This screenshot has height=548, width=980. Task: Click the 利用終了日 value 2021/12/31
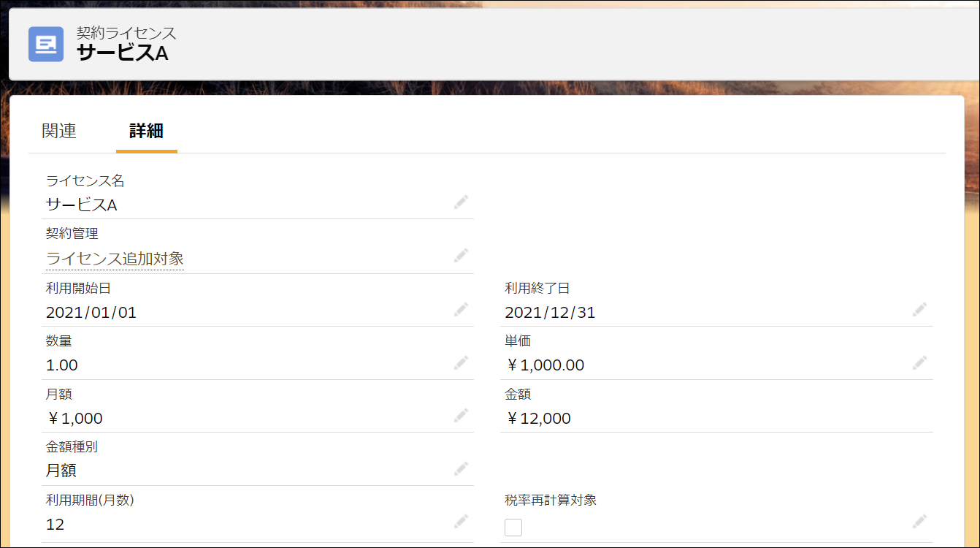tap(550, 313)
